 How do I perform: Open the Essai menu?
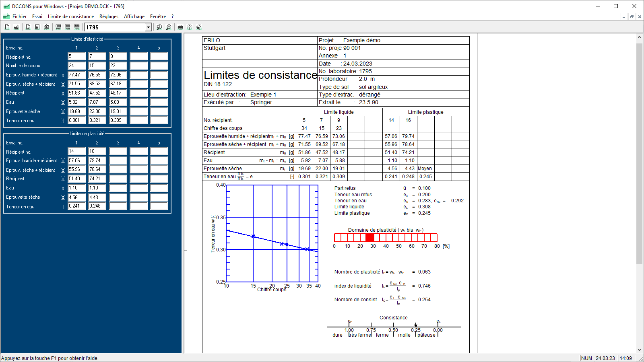[x=37, y=16]
